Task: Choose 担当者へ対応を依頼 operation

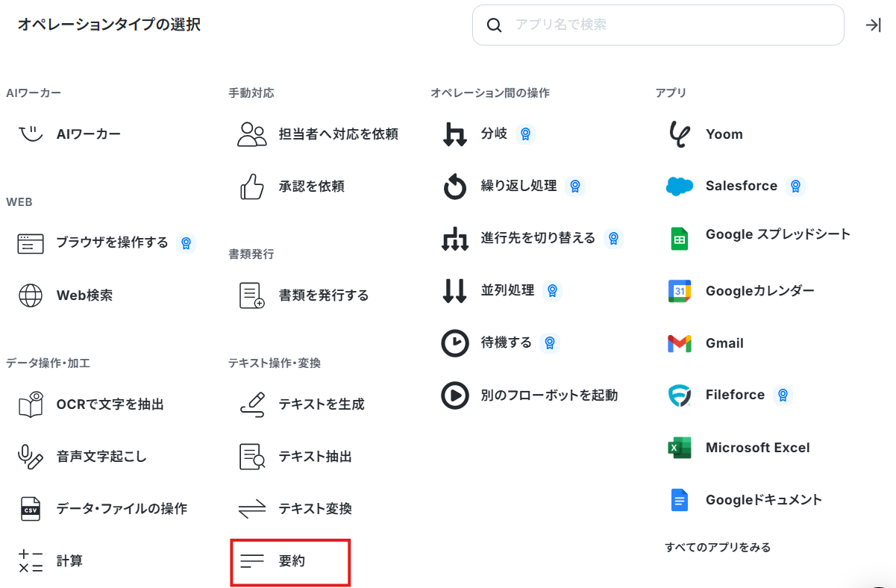Action: click(318, 134)
